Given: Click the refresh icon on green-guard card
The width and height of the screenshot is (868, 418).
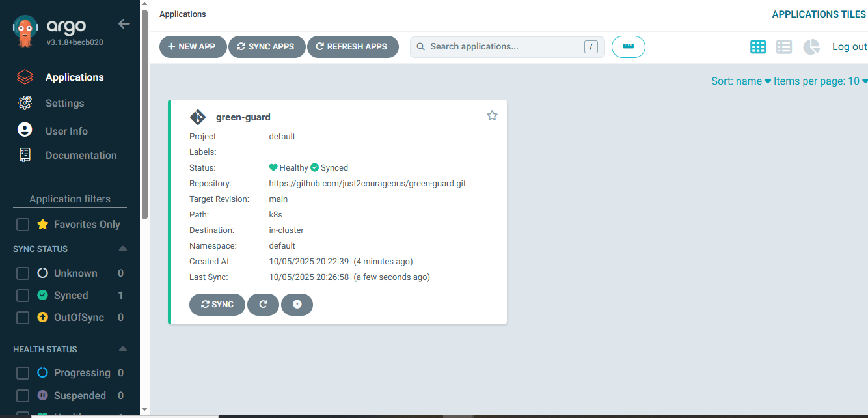Looking at the screenshot, I should (263, 305).
